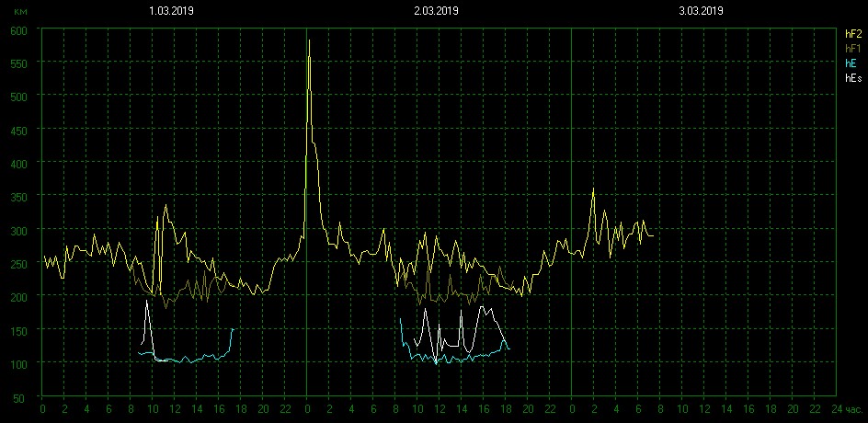Viewport: 868px width, 423px height.
Task: Click the 24 hour label on the time axis
Action: point(836,409)
